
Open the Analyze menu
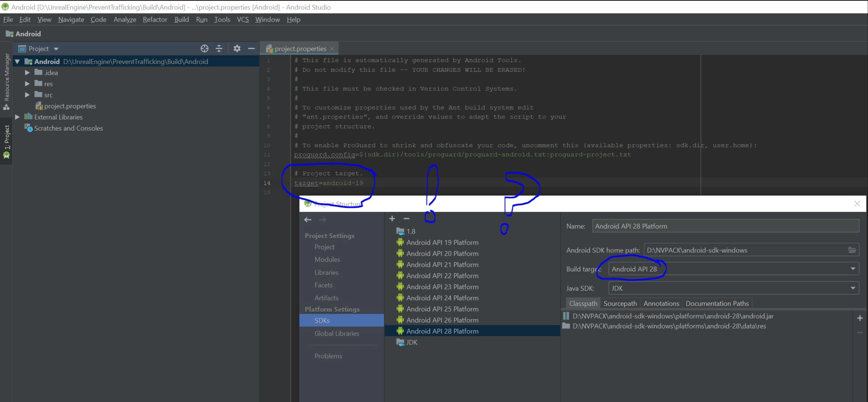[x=125, y=19]
